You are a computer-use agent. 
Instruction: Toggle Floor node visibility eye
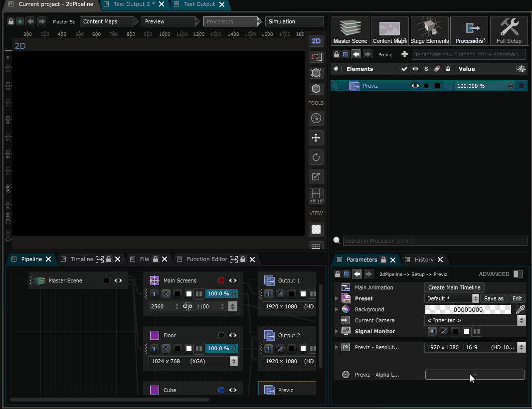233,335
